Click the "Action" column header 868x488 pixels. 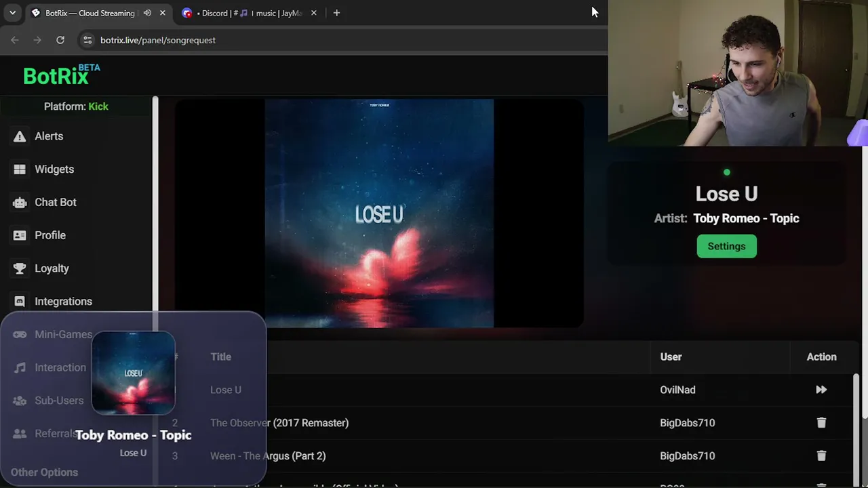click(x=821, y=357)
